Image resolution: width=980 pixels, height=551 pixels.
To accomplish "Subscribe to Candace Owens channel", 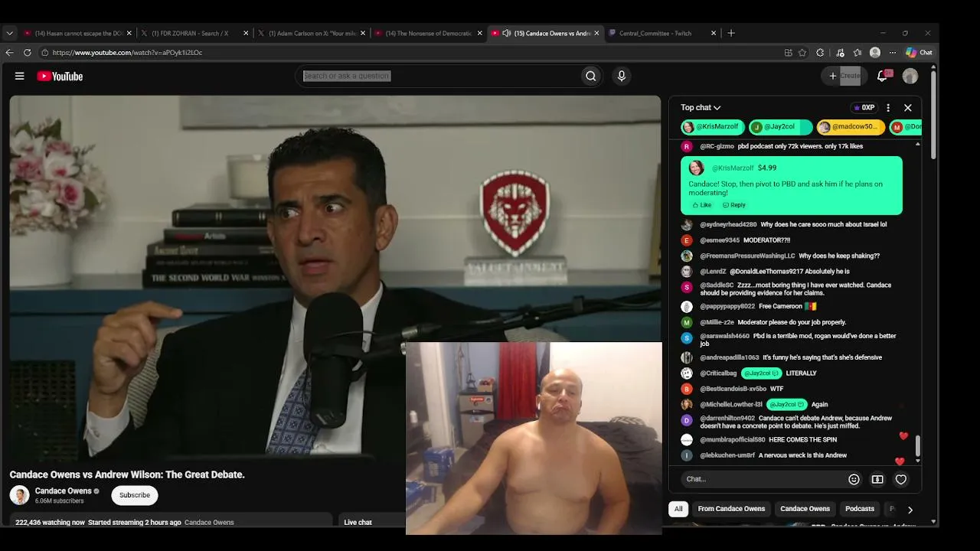I will (x=135, y=495).
